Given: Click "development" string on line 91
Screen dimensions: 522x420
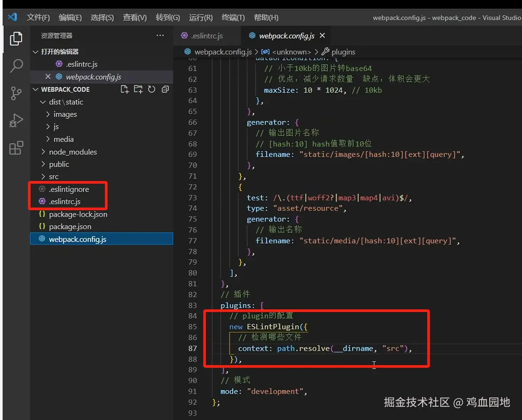Looking at the screenshot, I should pyautogui.click(x=276, y=391).
